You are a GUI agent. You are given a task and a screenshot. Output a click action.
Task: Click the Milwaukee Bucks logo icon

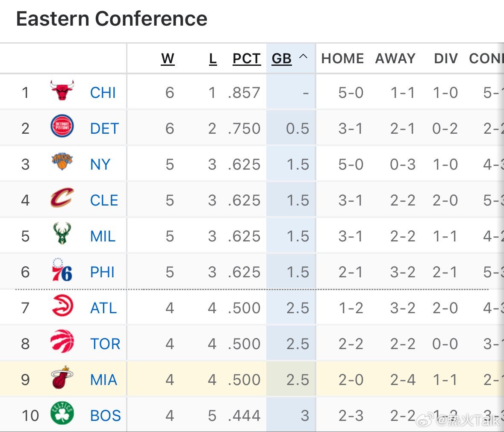click(x=62, y=234)
